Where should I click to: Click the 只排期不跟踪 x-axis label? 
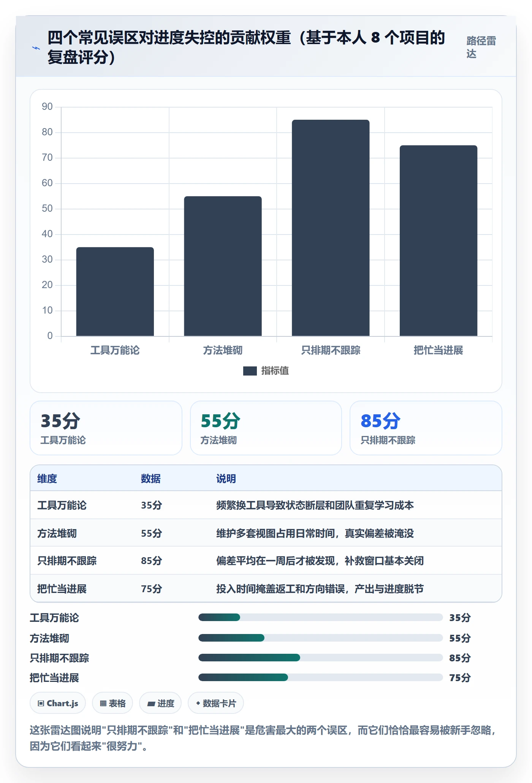click(331, 350)
